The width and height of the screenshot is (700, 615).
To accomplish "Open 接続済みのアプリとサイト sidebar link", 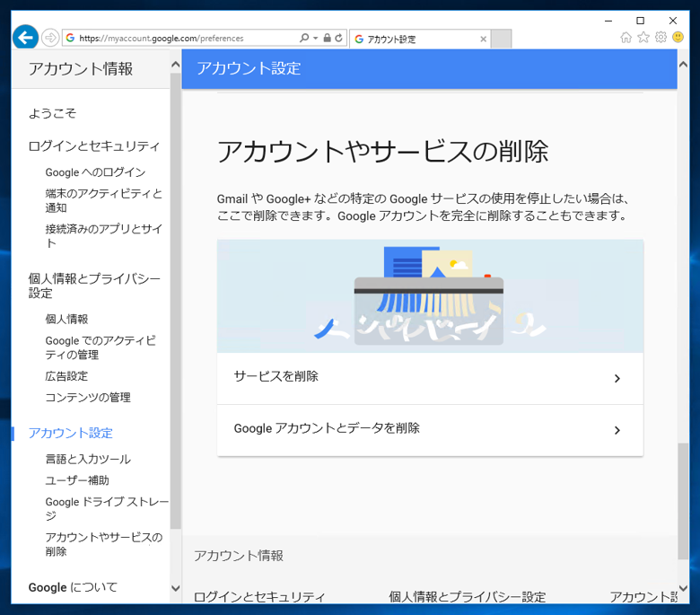I will 103,236.
